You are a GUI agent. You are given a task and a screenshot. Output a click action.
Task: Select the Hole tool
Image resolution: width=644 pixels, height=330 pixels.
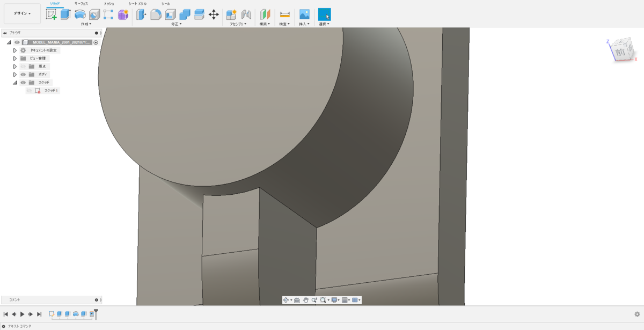(x=94, y=14)
